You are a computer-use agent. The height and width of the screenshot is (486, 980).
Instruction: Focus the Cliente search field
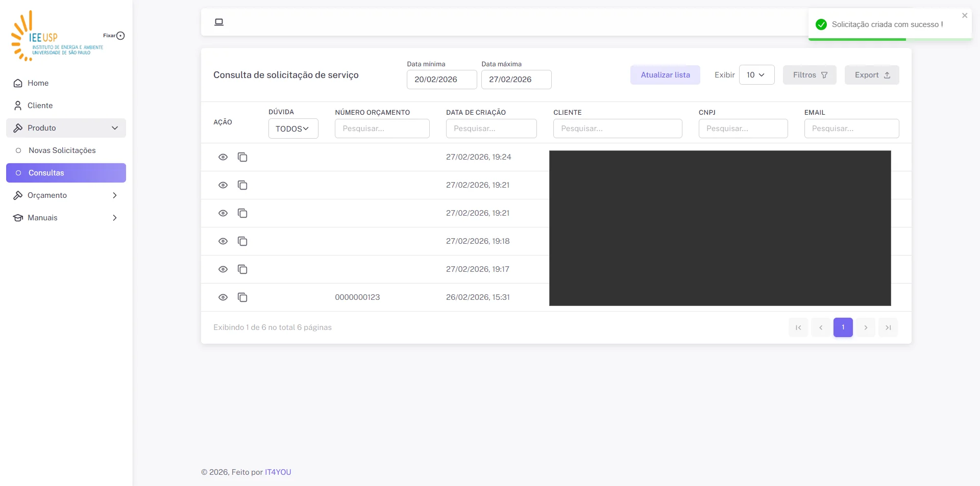coord(618,129)
